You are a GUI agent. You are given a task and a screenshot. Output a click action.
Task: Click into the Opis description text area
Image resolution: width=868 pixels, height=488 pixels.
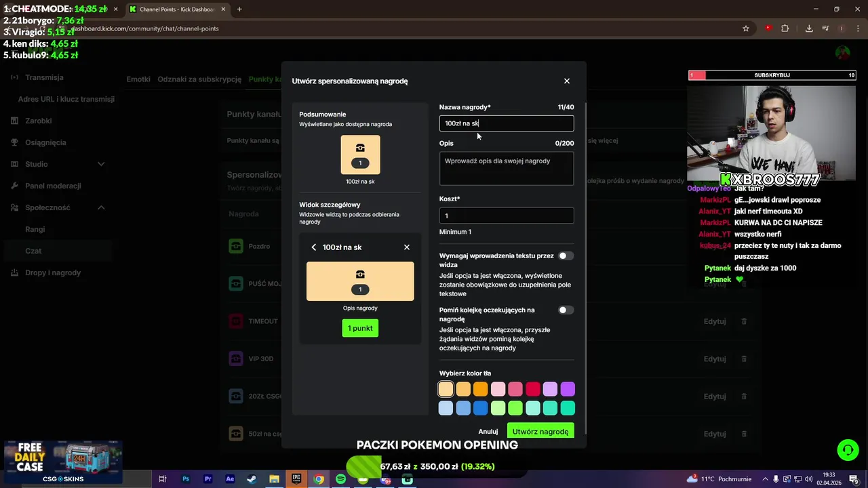click(507, 168)
